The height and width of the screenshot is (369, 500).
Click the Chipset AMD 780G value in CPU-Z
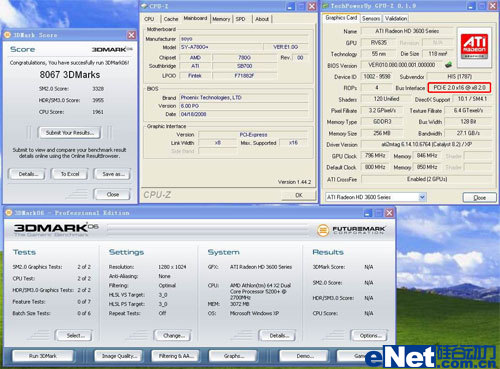(244, 57)
